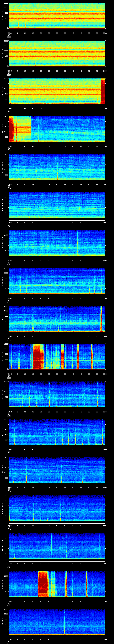Select the spectrogram panel starting at 17:27:00

point(57,205)
